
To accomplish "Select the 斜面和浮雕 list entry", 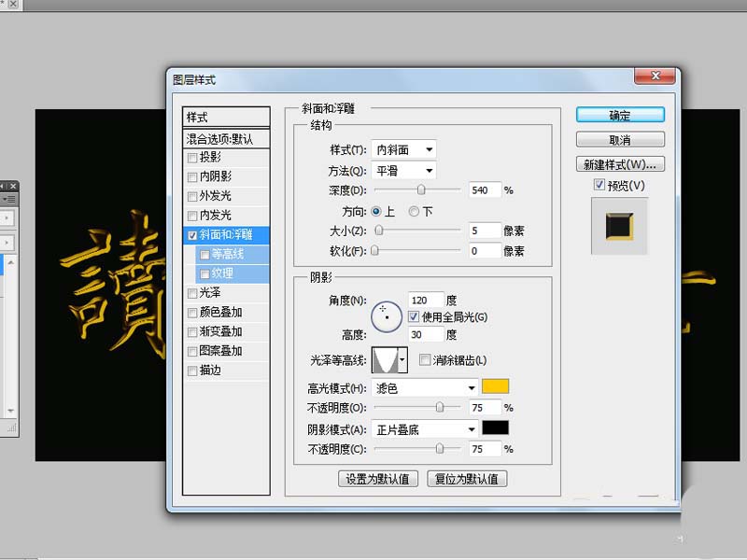I will (226, 235).
